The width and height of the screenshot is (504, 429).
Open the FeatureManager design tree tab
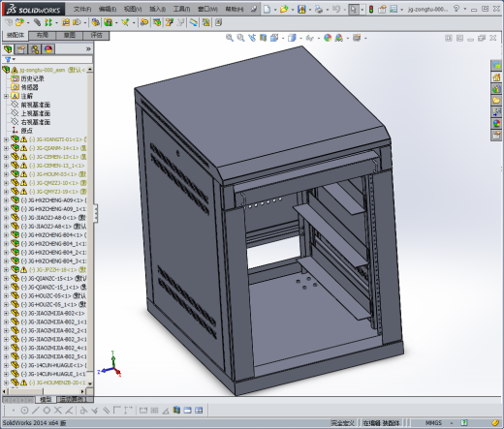8,49
